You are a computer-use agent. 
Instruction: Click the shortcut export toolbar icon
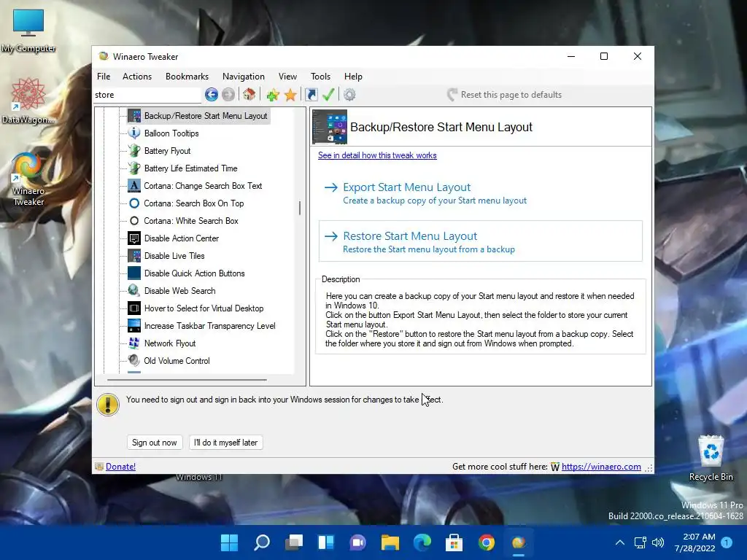click(311, 95)
